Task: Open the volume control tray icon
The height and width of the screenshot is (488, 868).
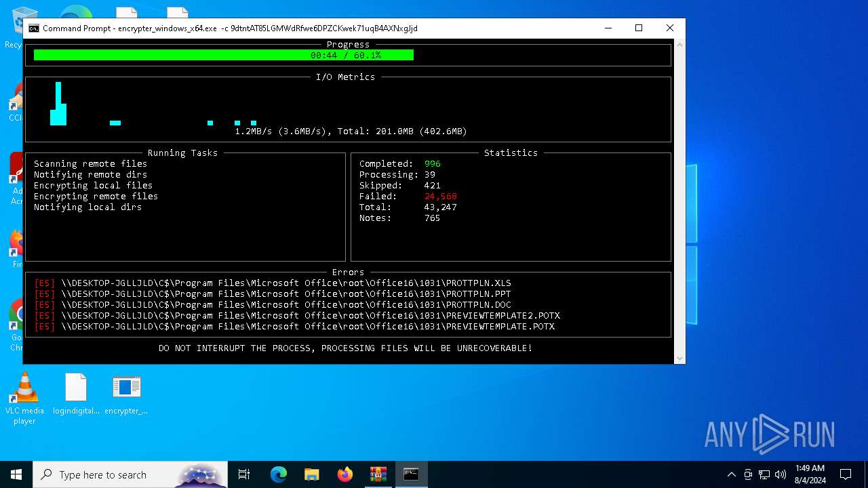Action: [x=781, y=474]
